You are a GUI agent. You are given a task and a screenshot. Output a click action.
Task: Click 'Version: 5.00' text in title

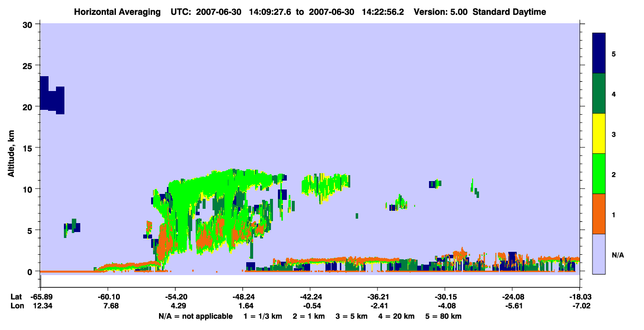tap(440, 12)
